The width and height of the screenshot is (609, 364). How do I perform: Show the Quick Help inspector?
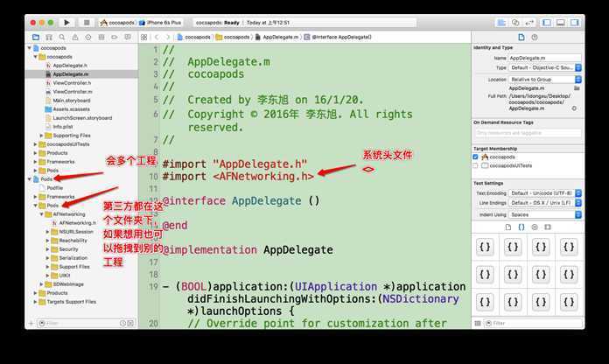pos(535,38)
